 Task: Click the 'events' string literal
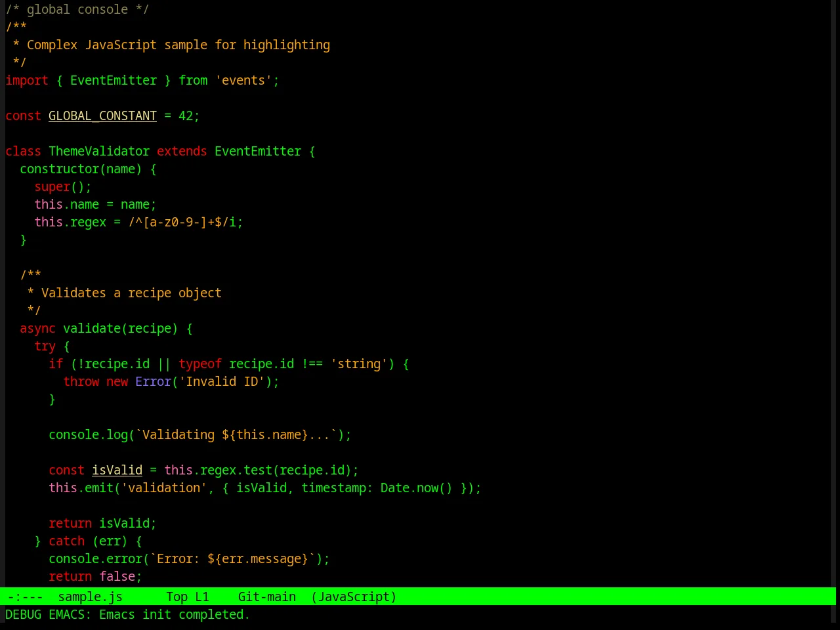click(x=243, y=80)
